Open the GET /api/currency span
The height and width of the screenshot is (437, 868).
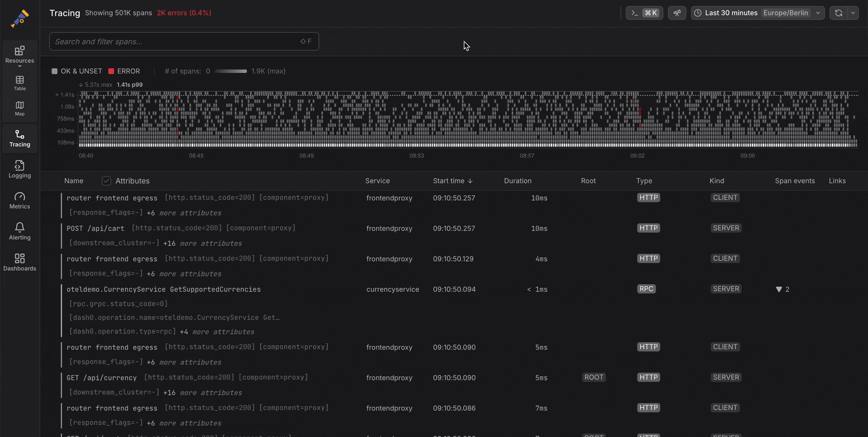[102, 377]
